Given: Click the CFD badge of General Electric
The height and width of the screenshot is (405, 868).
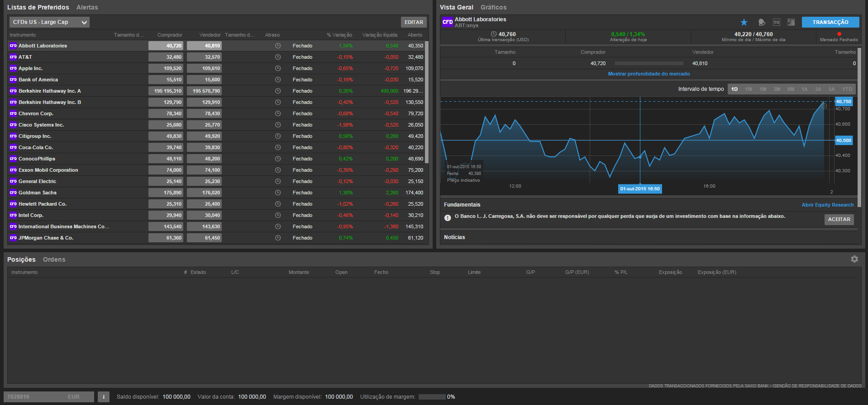Looking at the screenshot, I should click(x=13, y=181).
